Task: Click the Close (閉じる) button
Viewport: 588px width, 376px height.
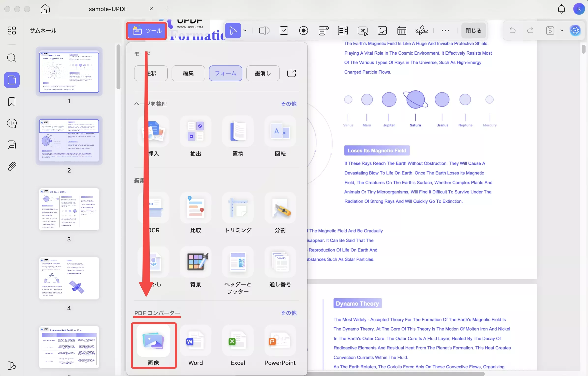Action: point(473,31)
